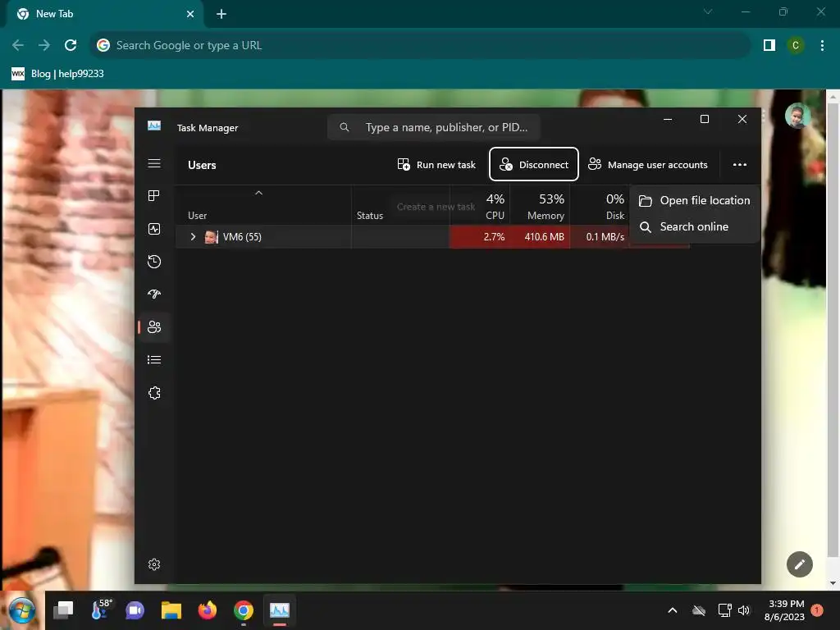Open the Startup apps page icon
The image size is (840, 630).
[154, 294]
